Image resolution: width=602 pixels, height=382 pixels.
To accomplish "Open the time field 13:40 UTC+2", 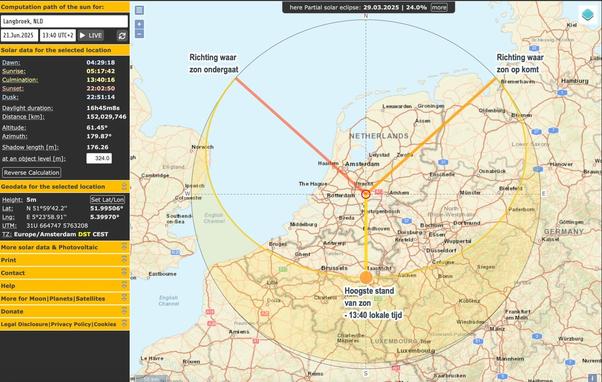I will pyautogui.click(x=58, y=35).
